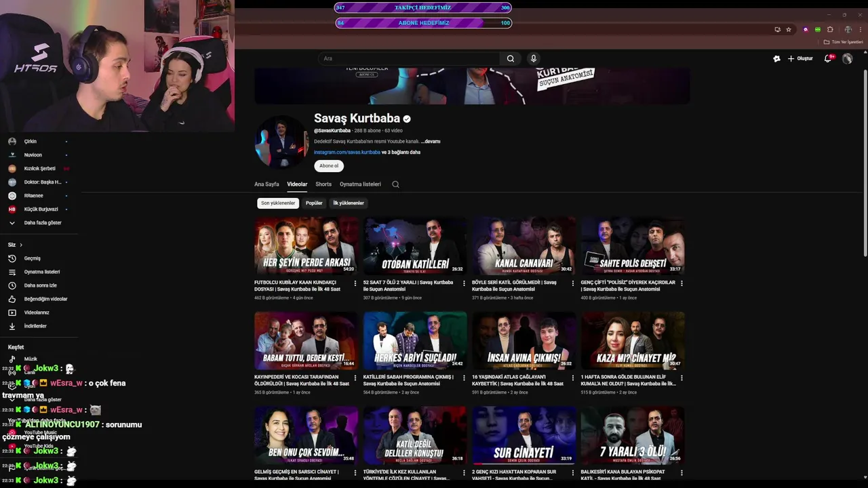Screen dimensions: 868x488
Task: Open the Küçük Burjuvazi subscription channel
Action: pyautogui.click(x=41, y=209)
